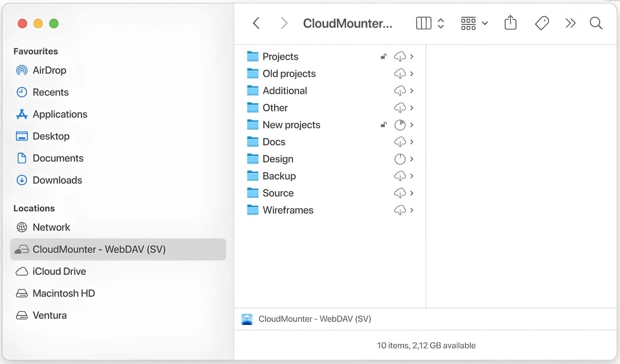Click the cloud download icon next to Docs
Screen dimensions: 620x364
pos(400,142)
